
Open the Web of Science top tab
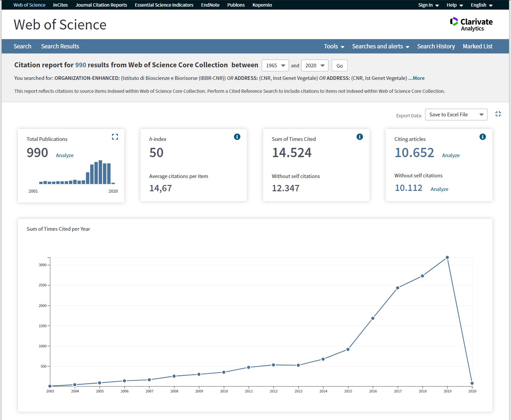(x=29, y=5)
